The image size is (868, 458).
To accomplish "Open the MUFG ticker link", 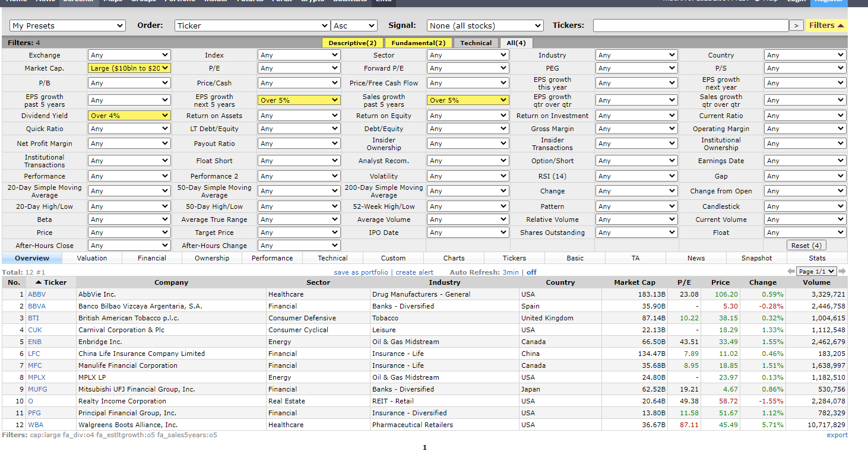I will click(x=37, y=389).
